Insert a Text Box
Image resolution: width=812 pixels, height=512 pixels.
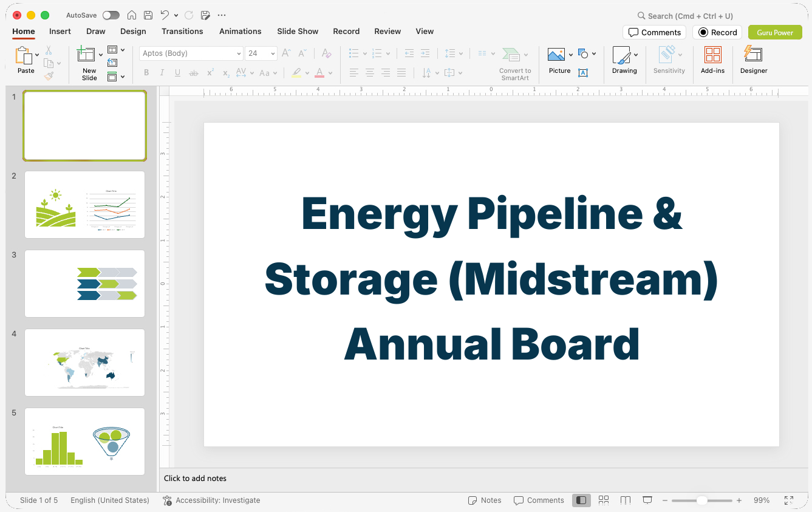pos(583,73)
